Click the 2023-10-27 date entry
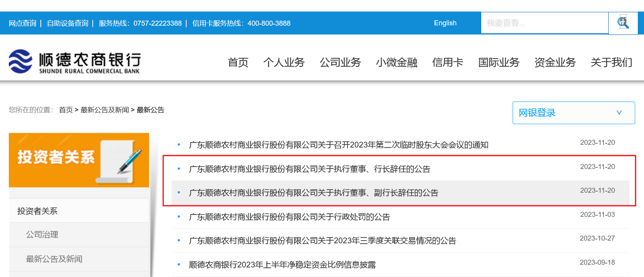 coord(597,238)
